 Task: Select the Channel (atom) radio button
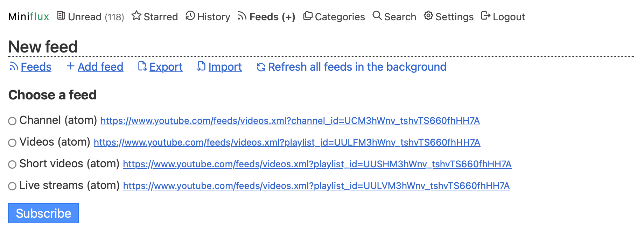point(12,121)
